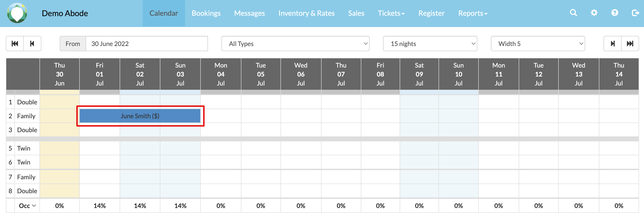Click Tue 05 Jul column header
This screenshot has width=644, height=219.
tap(261, 74)
